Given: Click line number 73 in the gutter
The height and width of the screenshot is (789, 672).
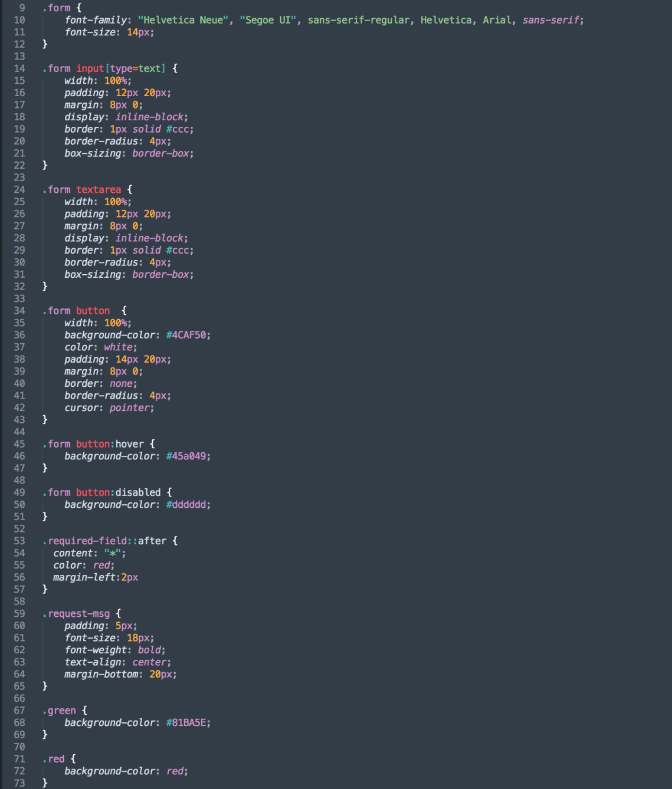Looking at the screenshot, I should 19,783.
